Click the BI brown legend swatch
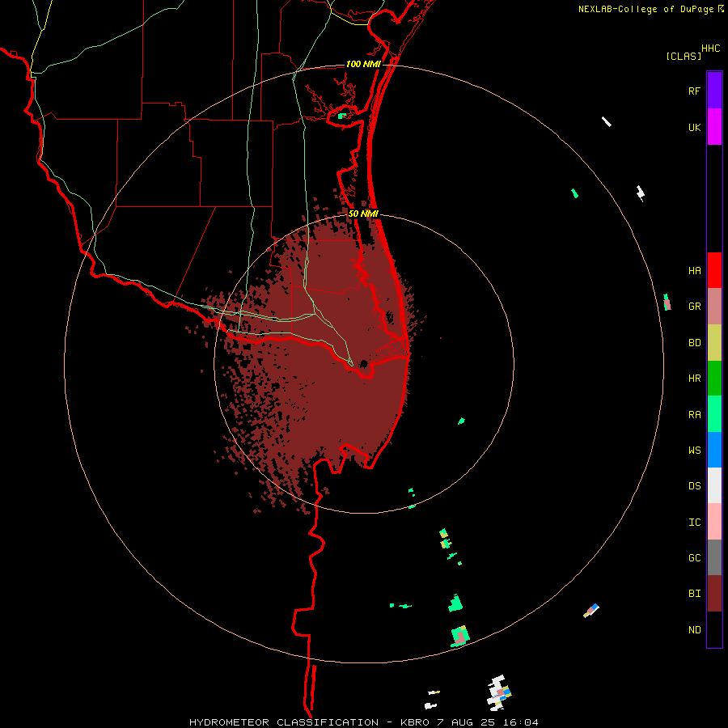 click(714, 594)
